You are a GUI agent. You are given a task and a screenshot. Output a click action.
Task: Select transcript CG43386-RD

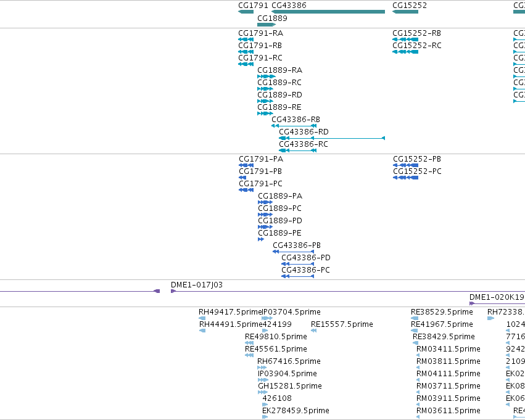304,132
